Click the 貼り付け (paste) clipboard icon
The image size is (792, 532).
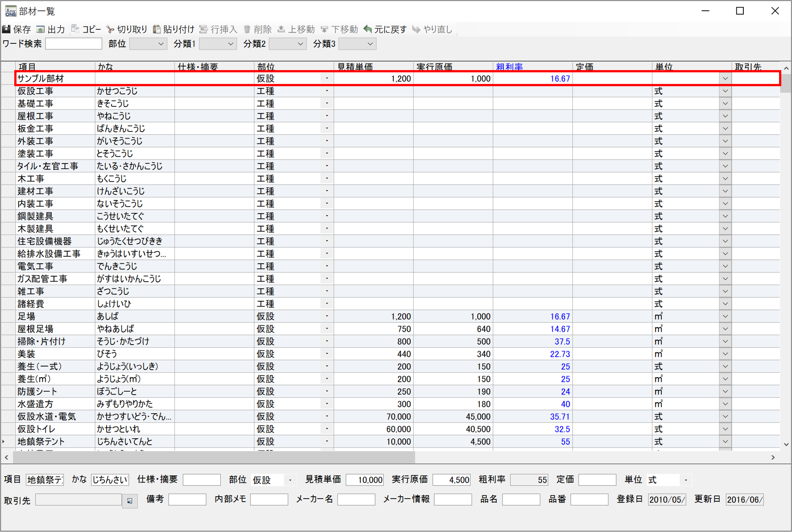click(157, 29)
